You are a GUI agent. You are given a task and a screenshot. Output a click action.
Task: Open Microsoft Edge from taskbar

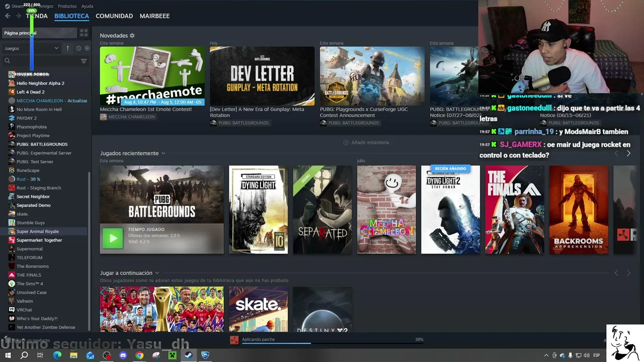point(57,355)
